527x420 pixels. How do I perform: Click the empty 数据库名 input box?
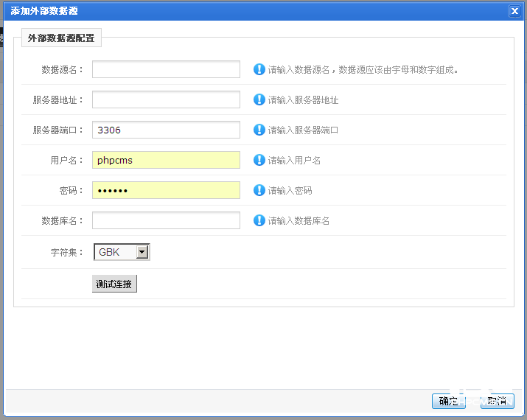tap(166, 220)
